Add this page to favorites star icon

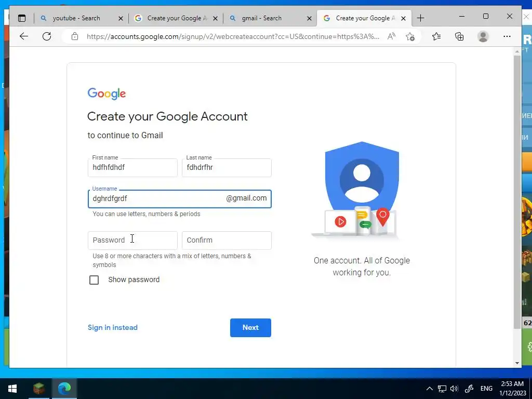tap(410, 36)
